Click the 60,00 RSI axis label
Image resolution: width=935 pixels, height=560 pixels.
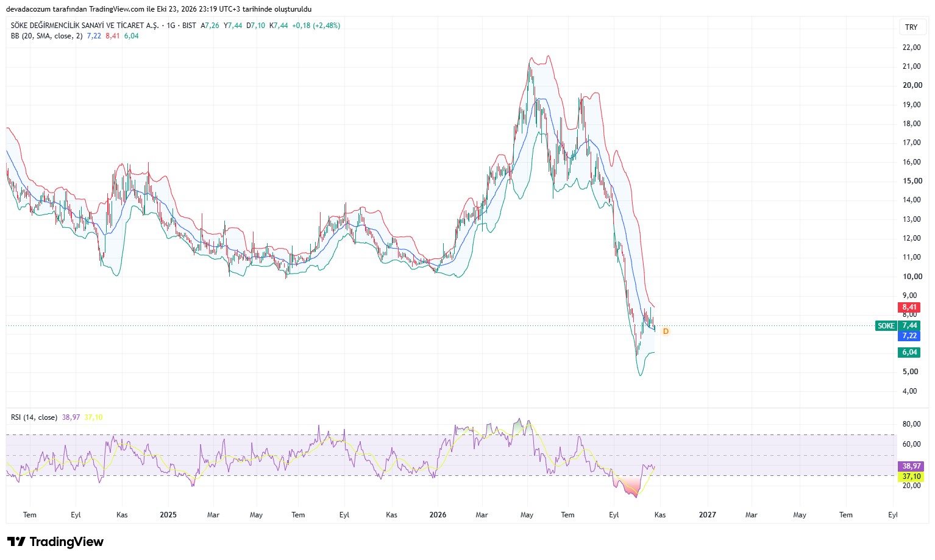[912, 444]
